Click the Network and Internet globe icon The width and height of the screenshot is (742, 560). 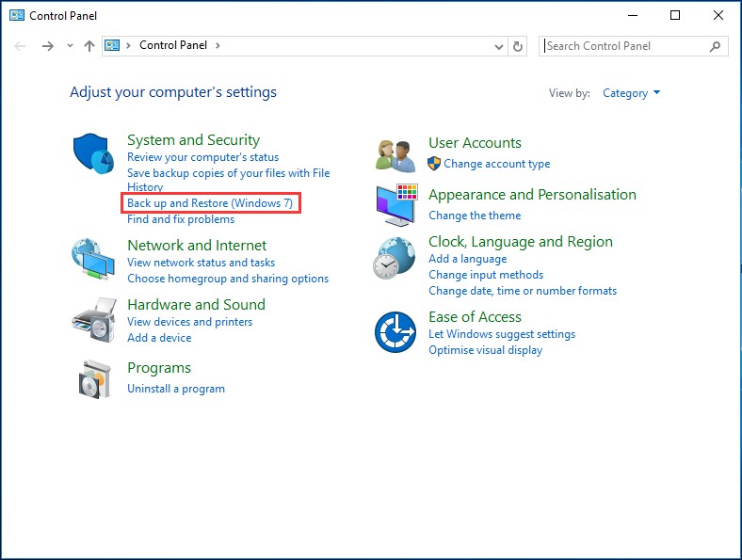click(x=93, y=259)
